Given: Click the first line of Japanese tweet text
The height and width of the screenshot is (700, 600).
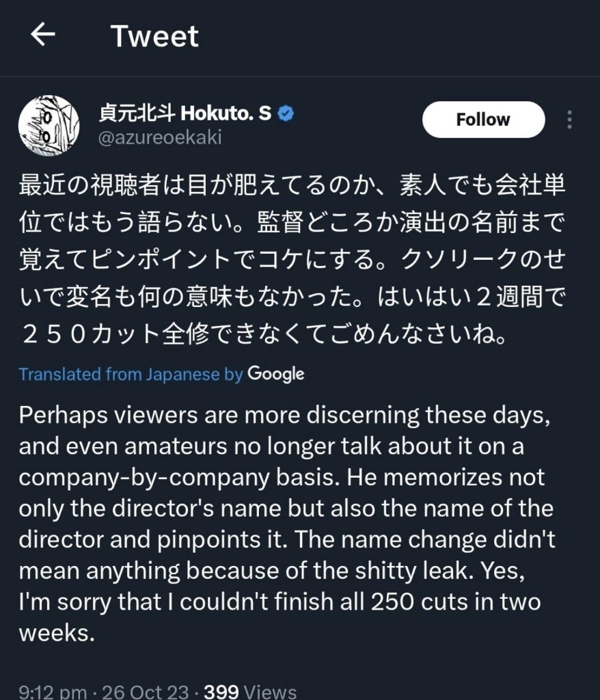Looking at the screenshot, I should pos(292,187).
